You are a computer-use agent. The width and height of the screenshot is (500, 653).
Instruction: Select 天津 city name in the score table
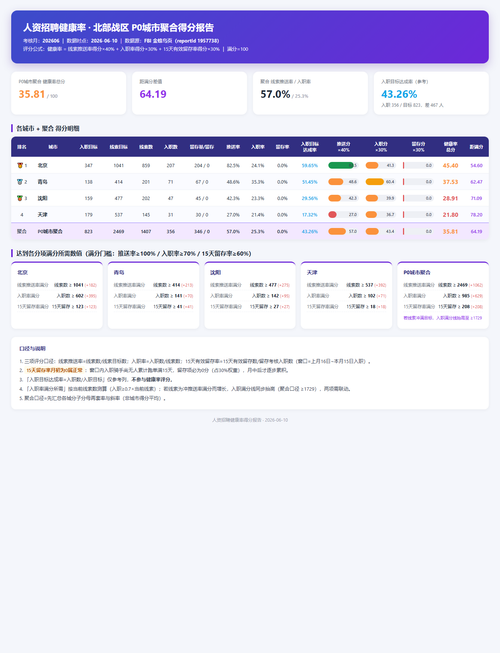pyautogui.click(x=42, y=214)
